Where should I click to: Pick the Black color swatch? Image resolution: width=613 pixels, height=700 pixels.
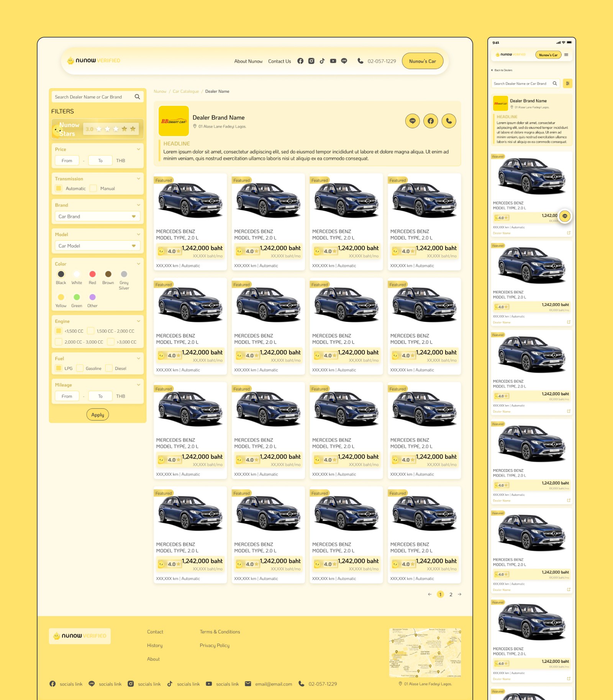click(61, 274)
